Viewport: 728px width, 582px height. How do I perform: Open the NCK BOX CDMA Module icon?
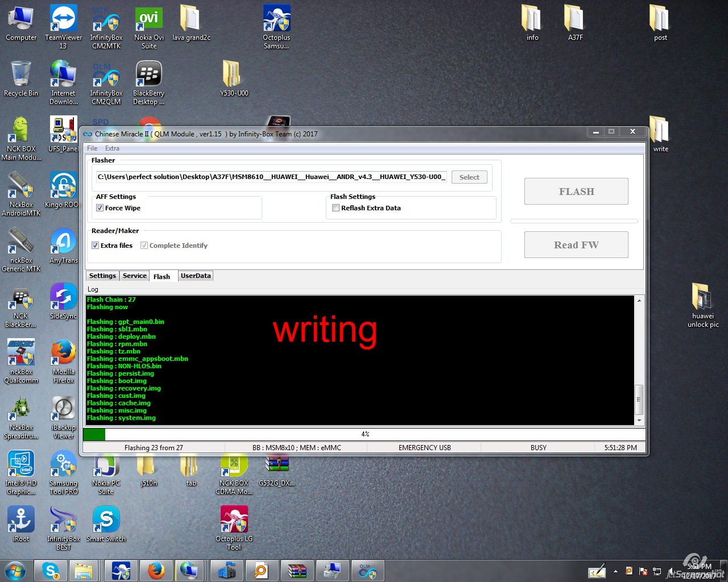point(234,475)
